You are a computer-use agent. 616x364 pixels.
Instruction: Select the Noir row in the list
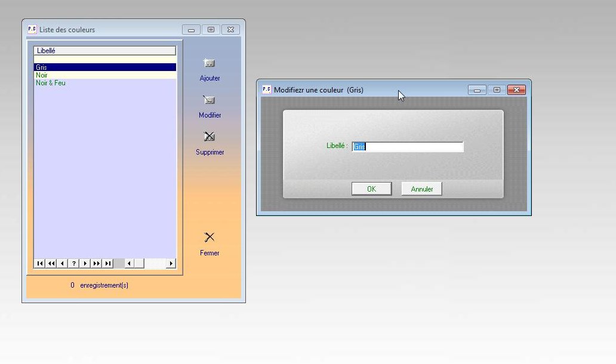pos(104,75)
